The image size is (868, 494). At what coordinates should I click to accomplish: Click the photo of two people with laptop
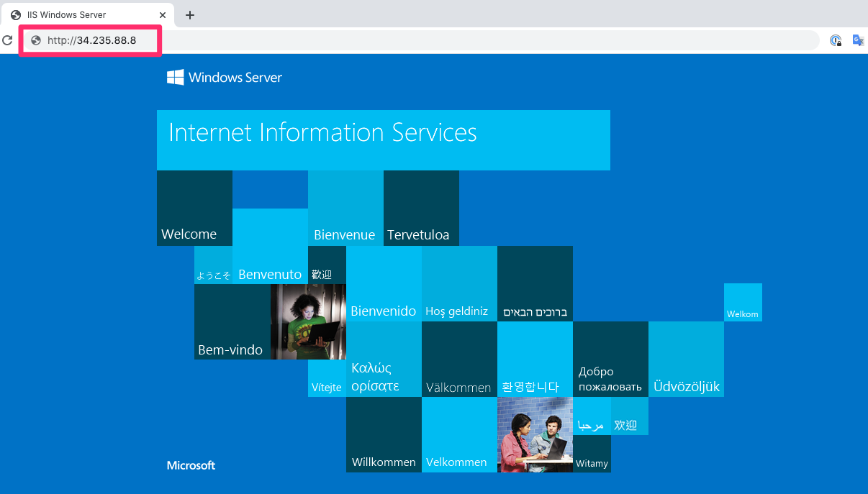pyautogui.click(x=535, y=435)
